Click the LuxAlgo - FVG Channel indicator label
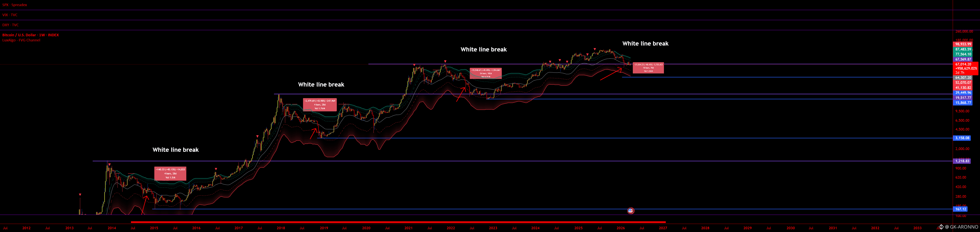 tap(21, 40)
